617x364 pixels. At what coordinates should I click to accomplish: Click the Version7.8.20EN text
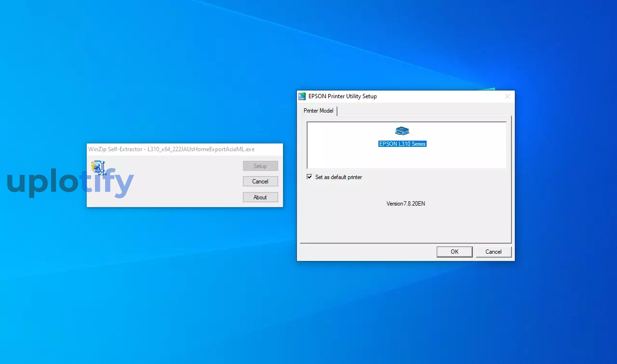click(x=405, y=204)
